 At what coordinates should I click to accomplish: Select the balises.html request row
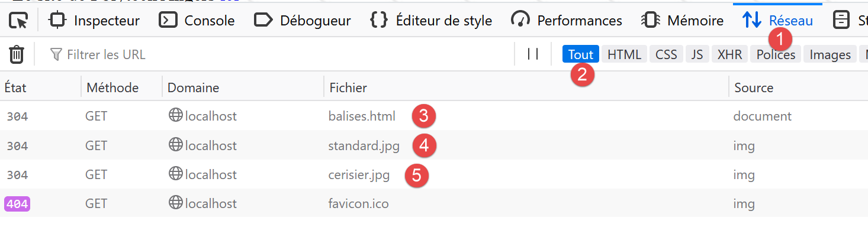click(362, 116)
